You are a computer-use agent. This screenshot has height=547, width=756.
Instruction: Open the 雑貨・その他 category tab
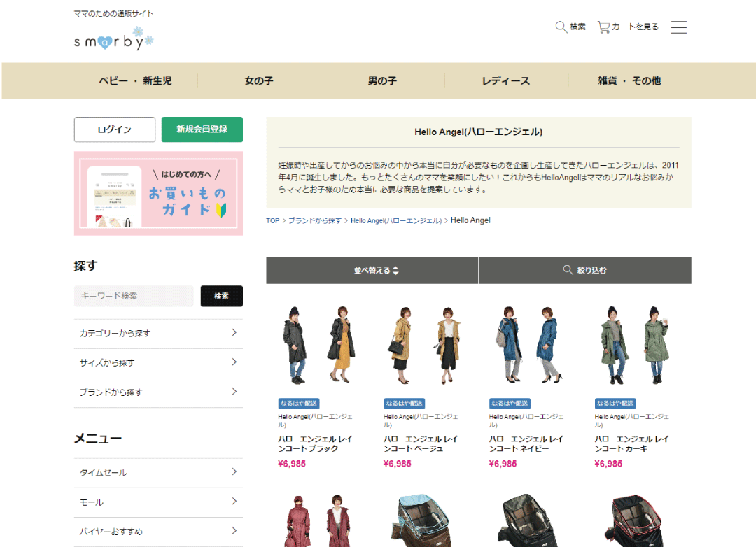pos(629,80)
